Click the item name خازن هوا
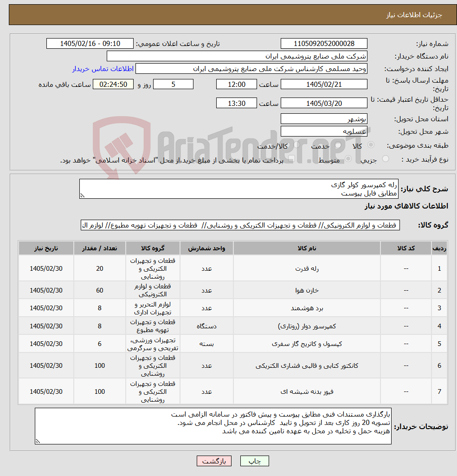Image resolution: width=457 pixels, height=476 pixels. click(x=307, y=291)
